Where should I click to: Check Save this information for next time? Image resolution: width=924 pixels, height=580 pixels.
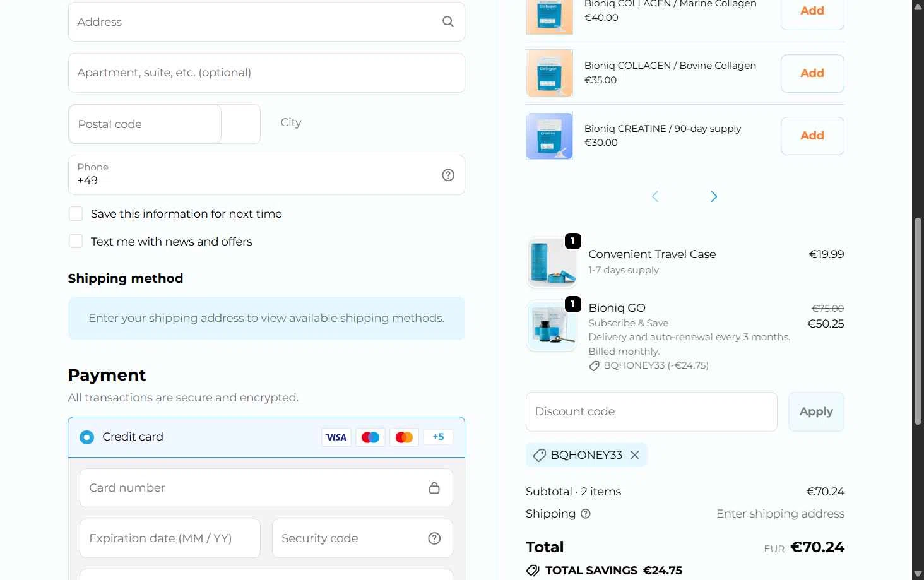point(76,214)
